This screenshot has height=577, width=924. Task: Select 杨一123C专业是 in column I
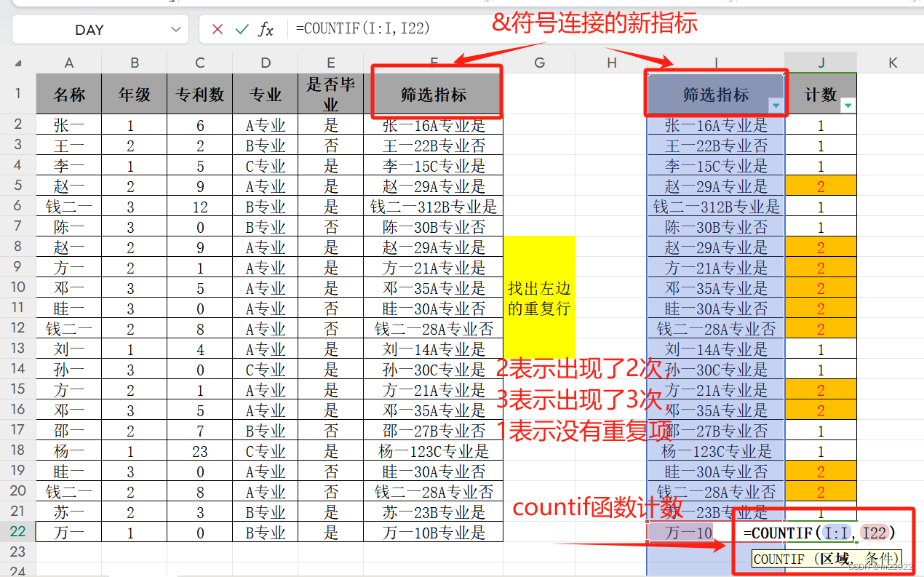point(716,450)
